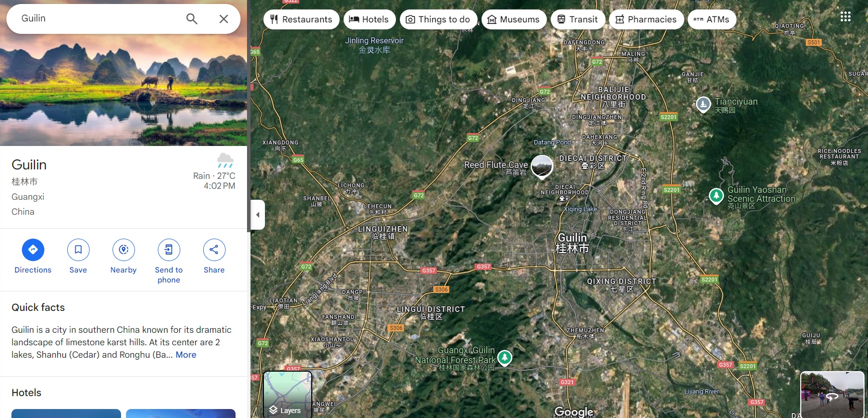Filter map by ATMs chip
Image resolution: width=868 pixels, height=418 pixels.
712,19
